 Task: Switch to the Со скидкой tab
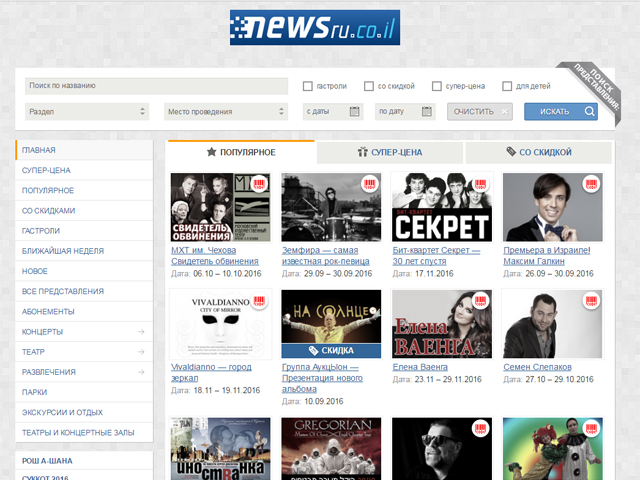(x=539, y=152)
